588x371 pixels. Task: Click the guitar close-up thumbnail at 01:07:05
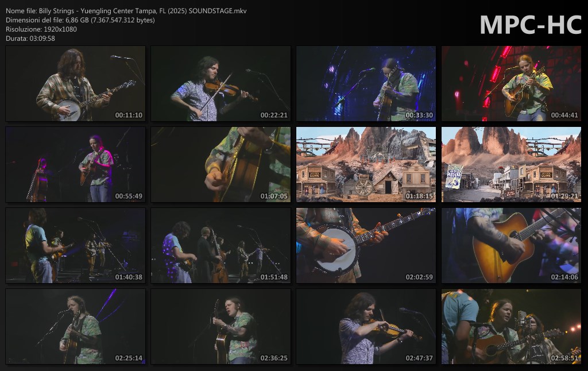tap(220, 165)
